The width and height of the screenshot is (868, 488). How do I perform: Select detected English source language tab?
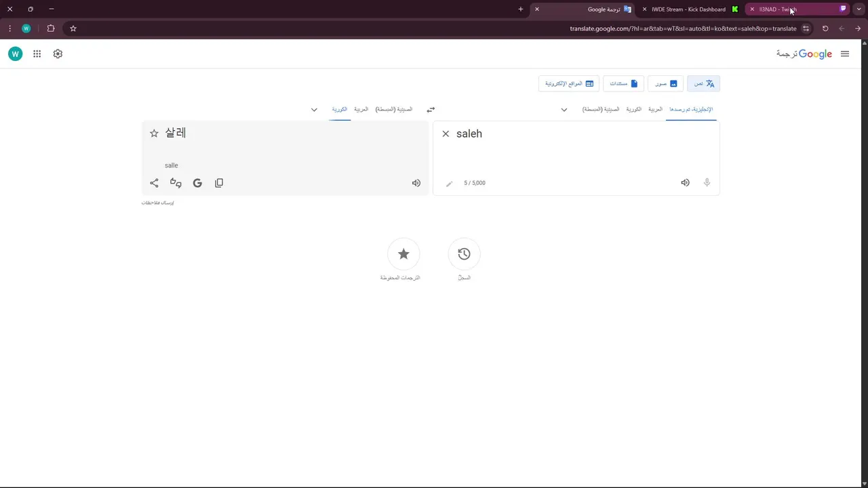[x=691, y=109]
